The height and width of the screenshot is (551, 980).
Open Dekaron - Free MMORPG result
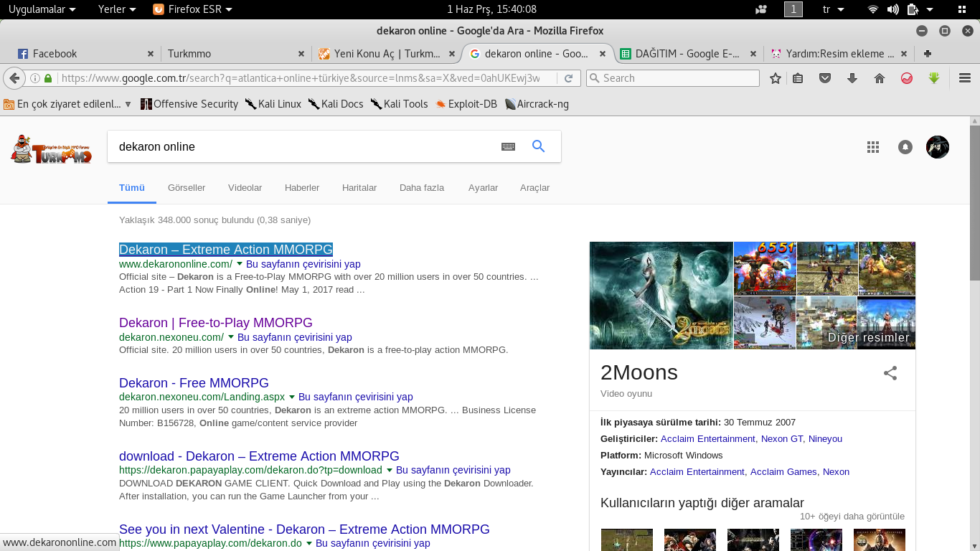click(194, 383)
